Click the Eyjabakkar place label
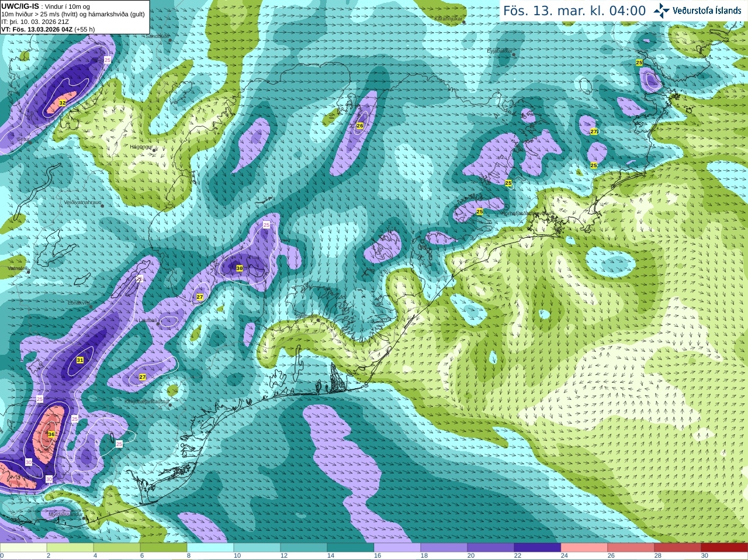 pos(499,51)
